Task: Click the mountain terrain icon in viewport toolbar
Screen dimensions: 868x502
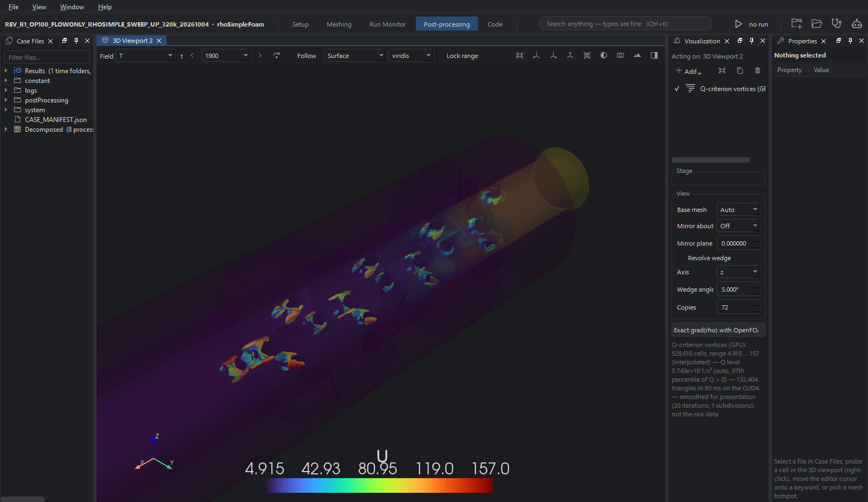Action: (637, 55)
